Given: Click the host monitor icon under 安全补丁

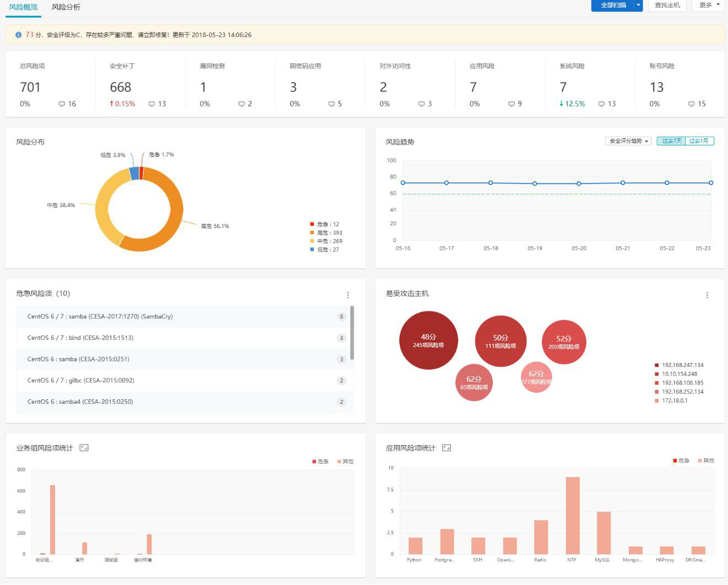Looking at the screenshot, I should tap(151, 104).
